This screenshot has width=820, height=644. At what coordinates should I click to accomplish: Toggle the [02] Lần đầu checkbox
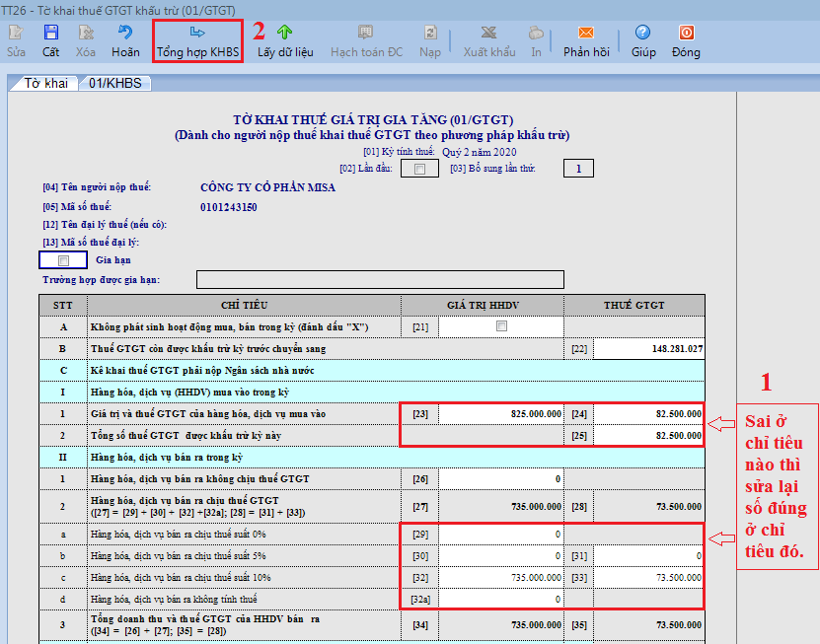(x=419, y=169)
